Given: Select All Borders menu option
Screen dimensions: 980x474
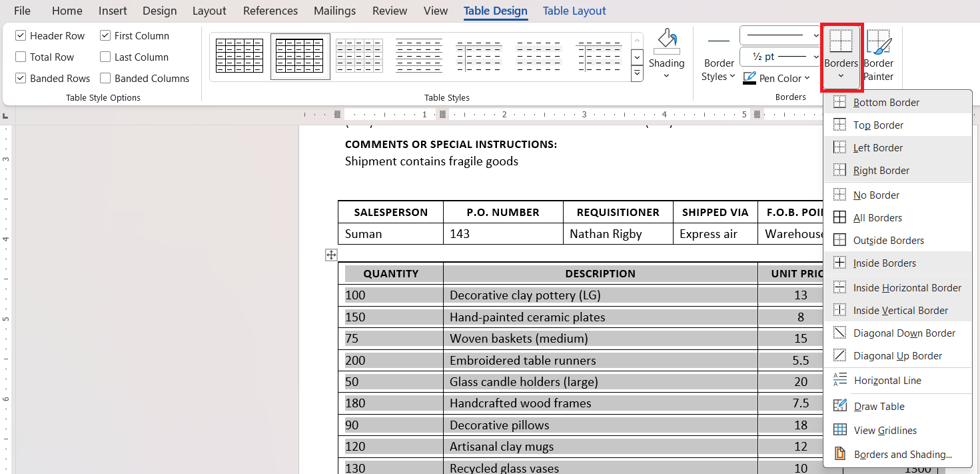Looking at the screenshot, I should click(x=897, y=218).
